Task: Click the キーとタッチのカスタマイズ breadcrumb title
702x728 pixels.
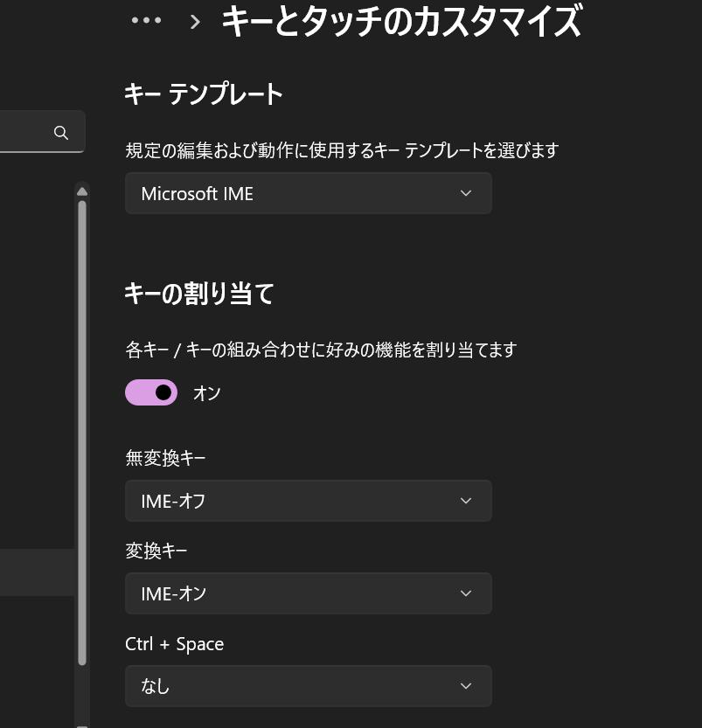Action: 401,21
